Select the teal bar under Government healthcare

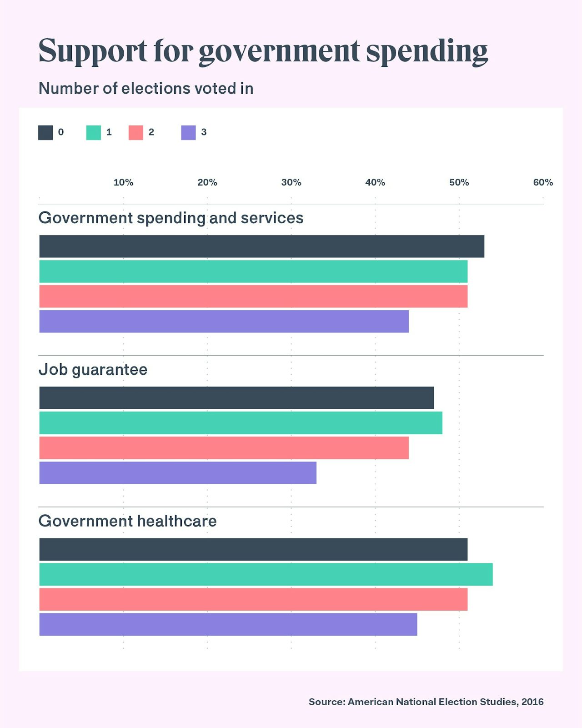pyautogui.click(x=266, y=574)
